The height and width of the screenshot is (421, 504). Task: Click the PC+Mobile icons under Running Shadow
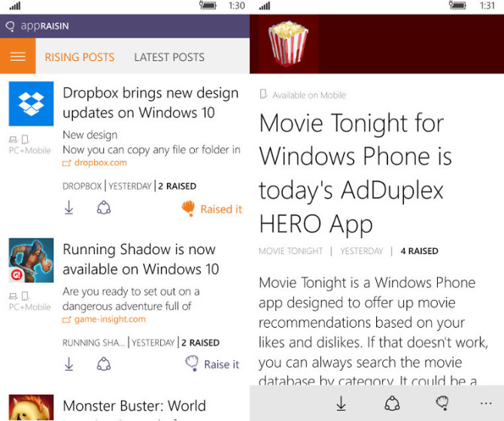click(19, 295)
